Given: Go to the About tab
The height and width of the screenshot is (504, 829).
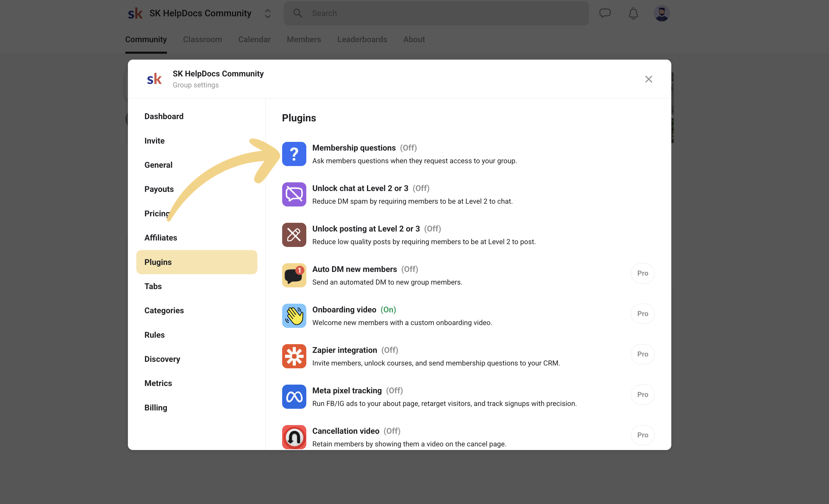Looking at the screenshot, I should point(414,39).
